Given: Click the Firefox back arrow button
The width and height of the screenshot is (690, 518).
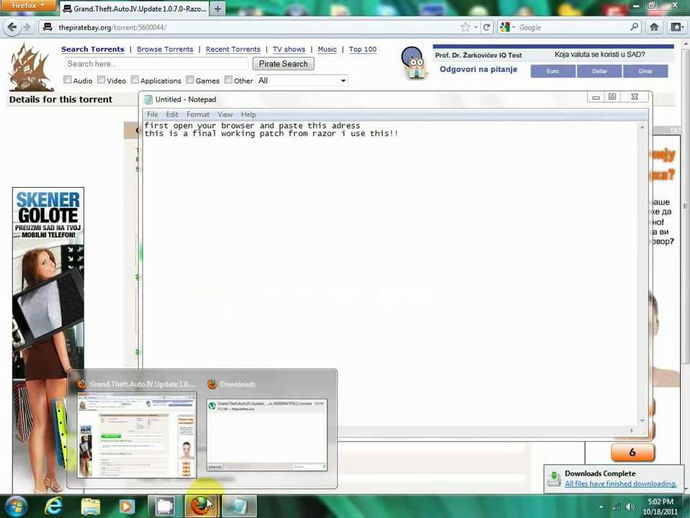Looking at the screenshot, I should coord(11,27).
